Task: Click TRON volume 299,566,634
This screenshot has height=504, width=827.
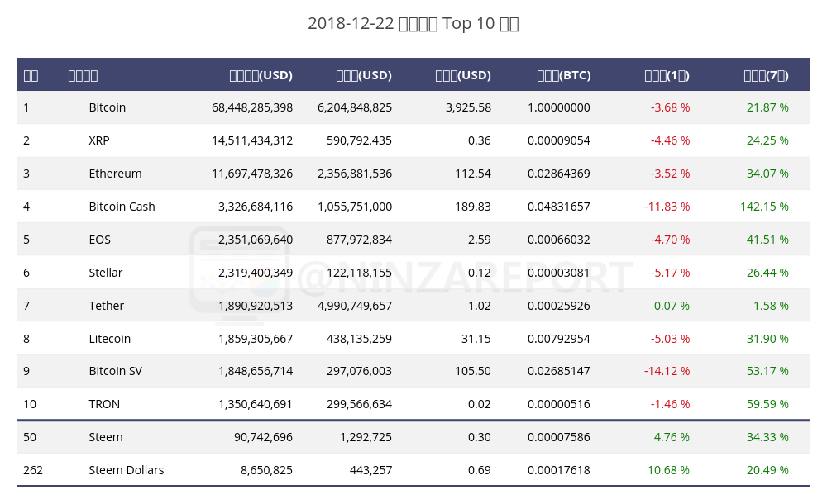Action: pyautogui.click(x=359, y=404)
